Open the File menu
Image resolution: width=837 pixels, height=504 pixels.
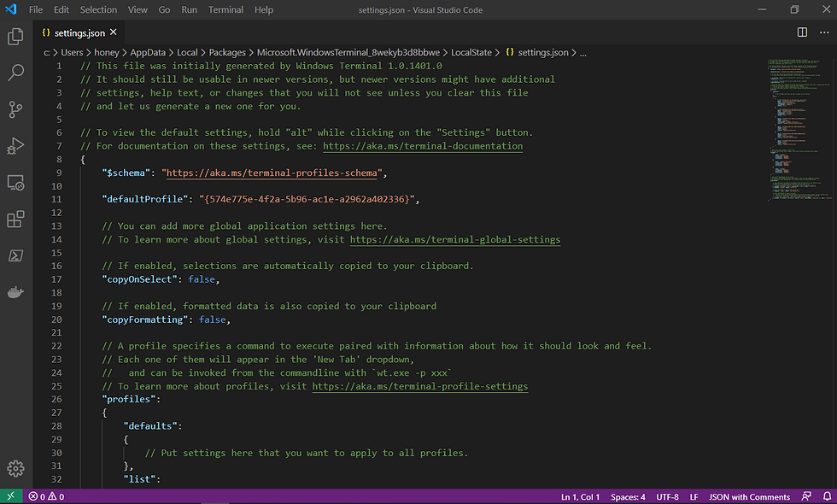click(x=36, y=9)
